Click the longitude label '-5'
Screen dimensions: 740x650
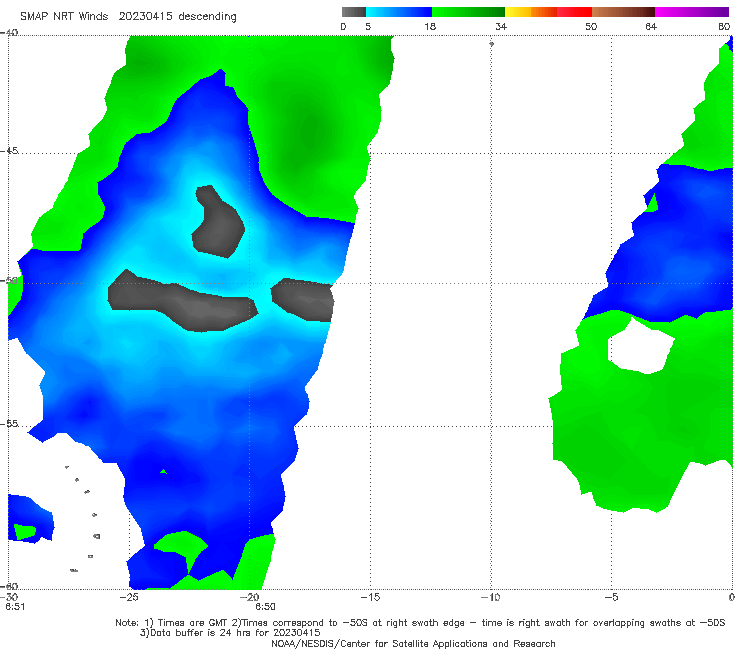pos(611,597)
